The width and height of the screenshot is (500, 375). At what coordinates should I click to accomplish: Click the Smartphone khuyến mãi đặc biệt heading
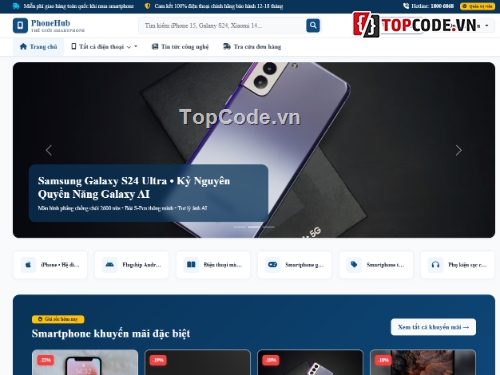tap(111, 333)
